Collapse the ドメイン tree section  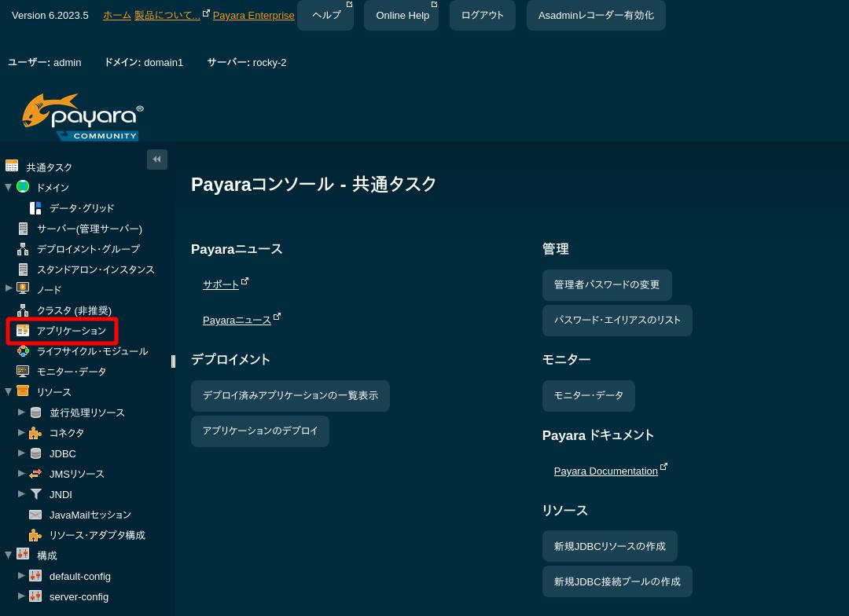(9, 187)
